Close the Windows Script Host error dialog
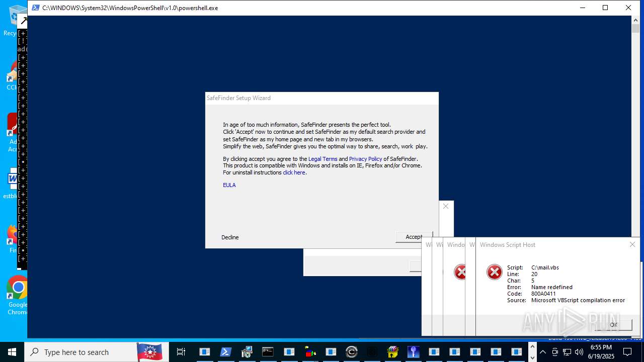This screenshot has height=362, width=644. coord(632,244)
